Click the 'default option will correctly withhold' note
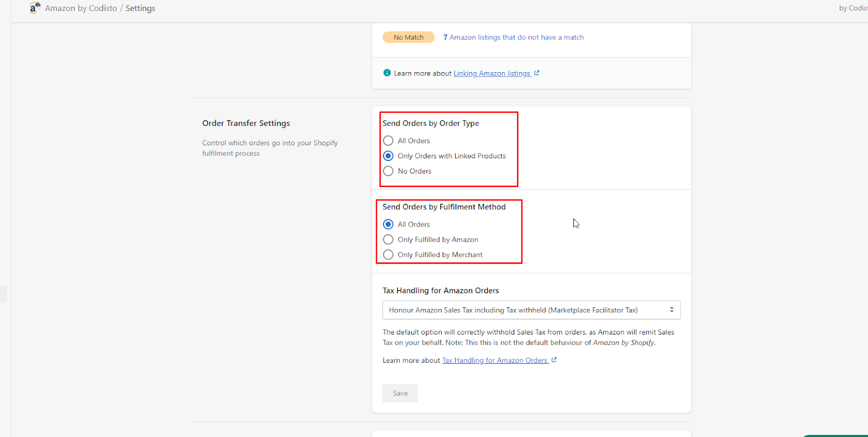Image resolution: width=868 pixels, height=437 pixels. pos(528,337)
